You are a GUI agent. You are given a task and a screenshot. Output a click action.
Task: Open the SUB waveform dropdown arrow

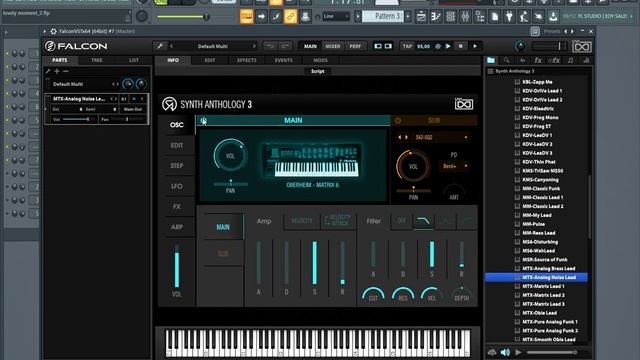[466, 138]
